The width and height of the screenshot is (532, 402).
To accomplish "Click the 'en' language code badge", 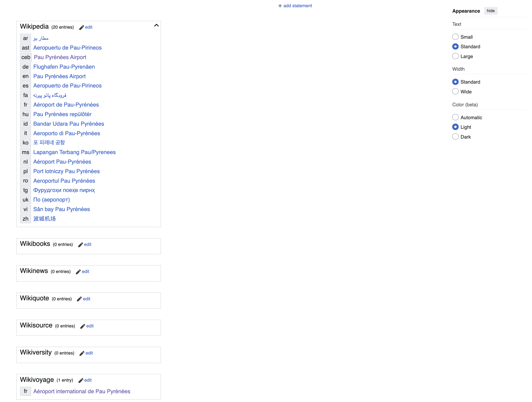I will 26,76.
